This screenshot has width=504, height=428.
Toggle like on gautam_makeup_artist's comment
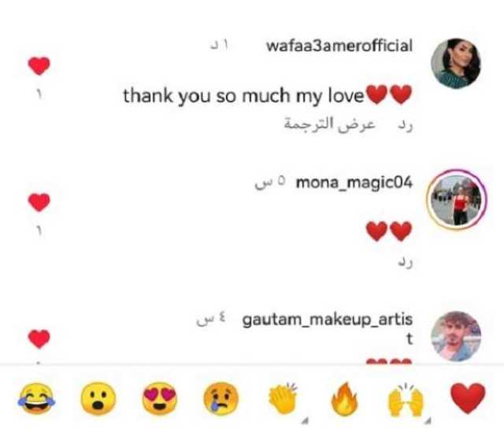(x=39, y=339)
